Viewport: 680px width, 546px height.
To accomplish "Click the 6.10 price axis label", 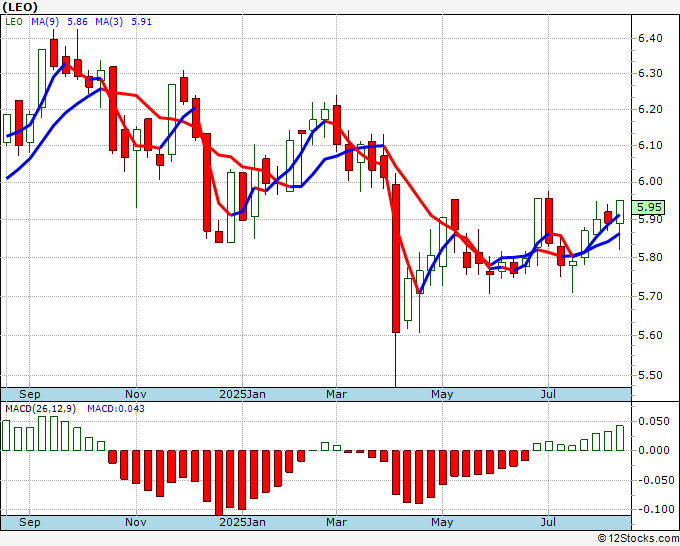I will click(650, 145).
